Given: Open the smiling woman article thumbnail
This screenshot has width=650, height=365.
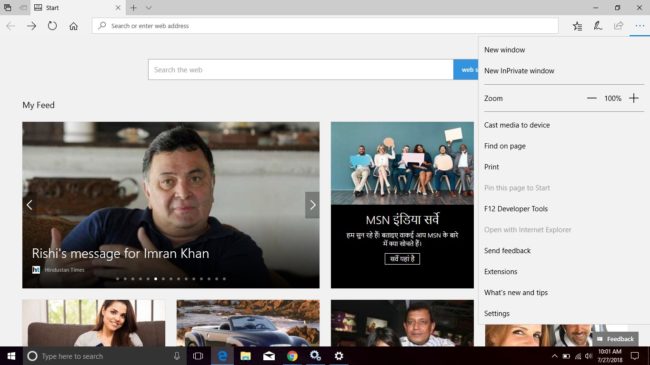Looking at the screenshot, I should tap(94, 323).
